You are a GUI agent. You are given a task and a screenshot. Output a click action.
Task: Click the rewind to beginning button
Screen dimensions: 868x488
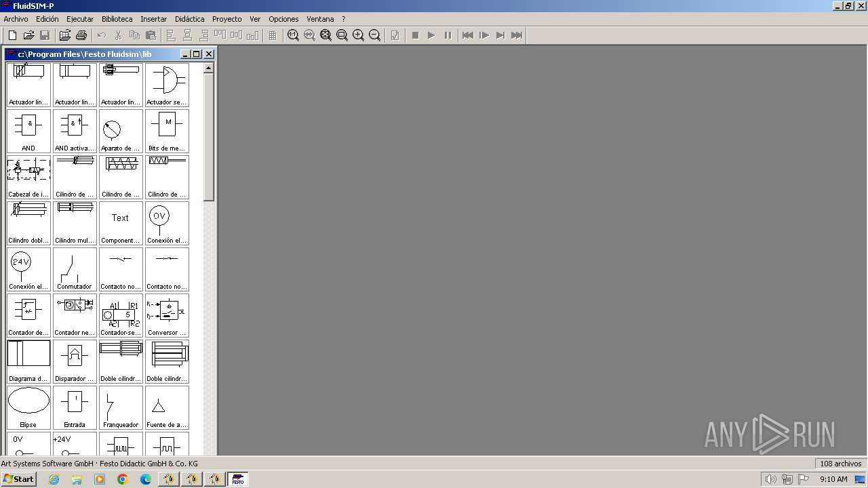click(468, 35)
